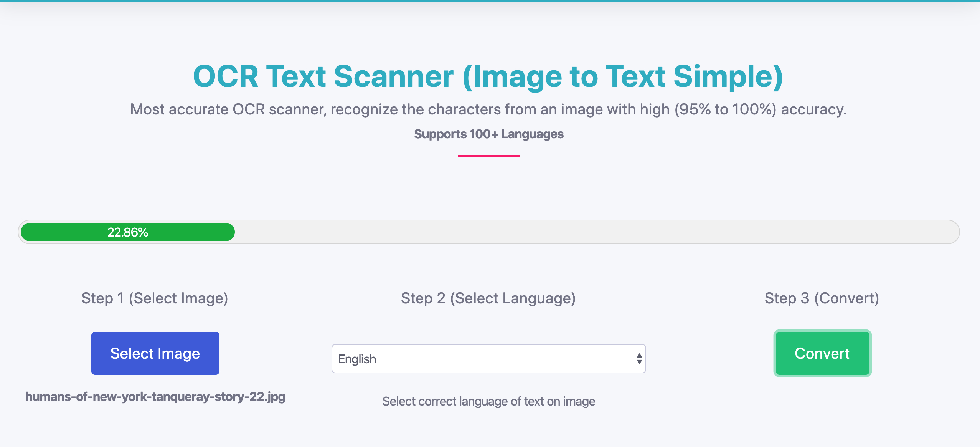The image size is (980, 447).
Task: Click the Select correct language helper text
Action: 488,401
